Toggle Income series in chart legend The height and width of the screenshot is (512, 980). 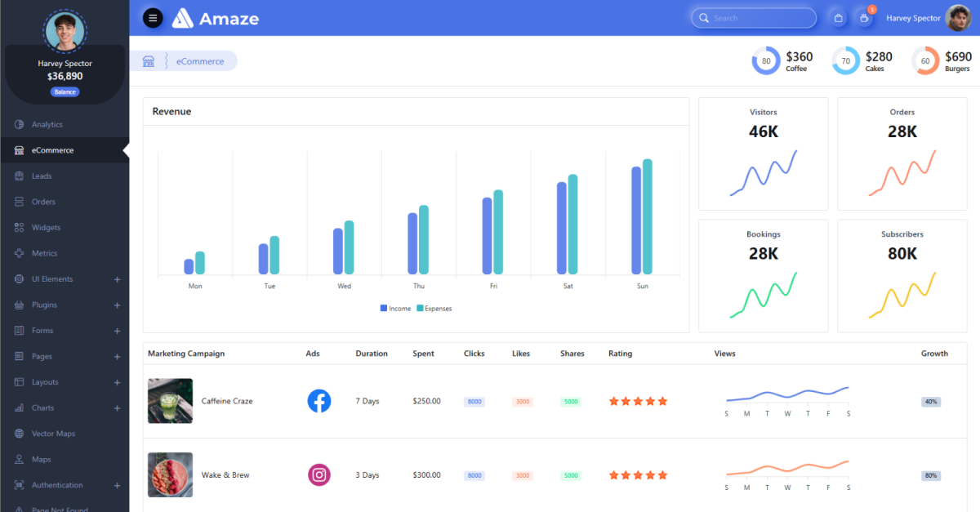(396, 309)
